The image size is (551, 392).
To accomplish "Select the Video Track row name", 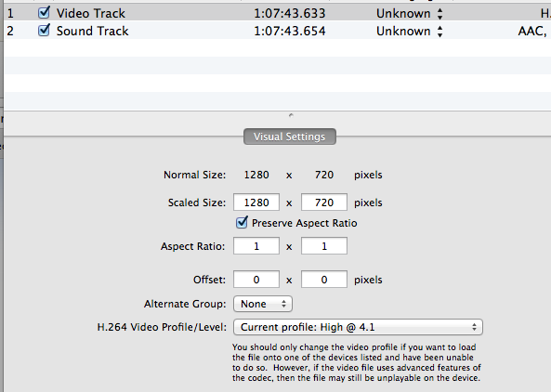I will (x=91, y=13).
